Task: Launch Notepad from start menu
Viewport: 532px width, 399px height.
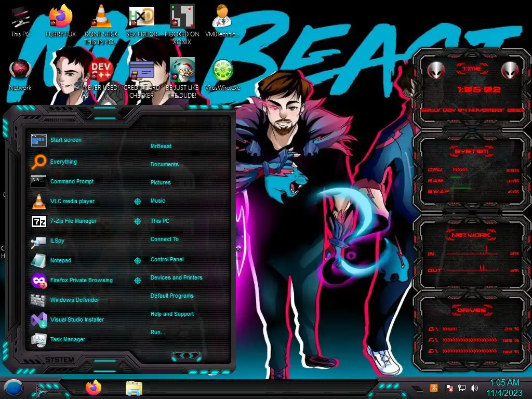Action: click(51, 260)
